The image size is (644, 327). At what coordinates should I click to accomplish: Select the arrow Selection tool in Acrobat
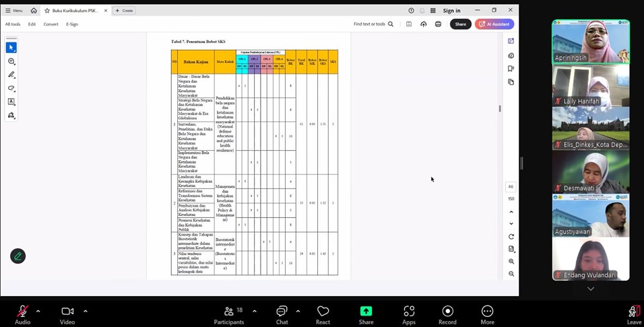click(11, 48)
